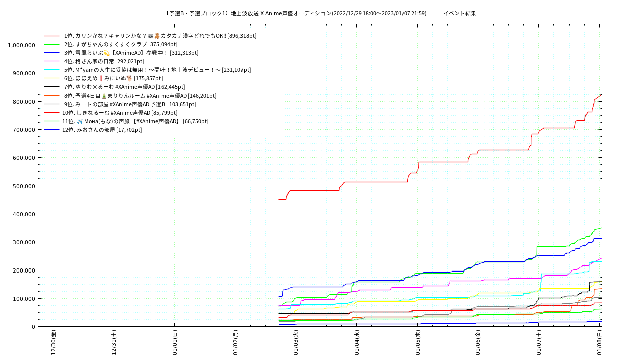Click the yellow line sample beside 6位

tap(52, 79)
